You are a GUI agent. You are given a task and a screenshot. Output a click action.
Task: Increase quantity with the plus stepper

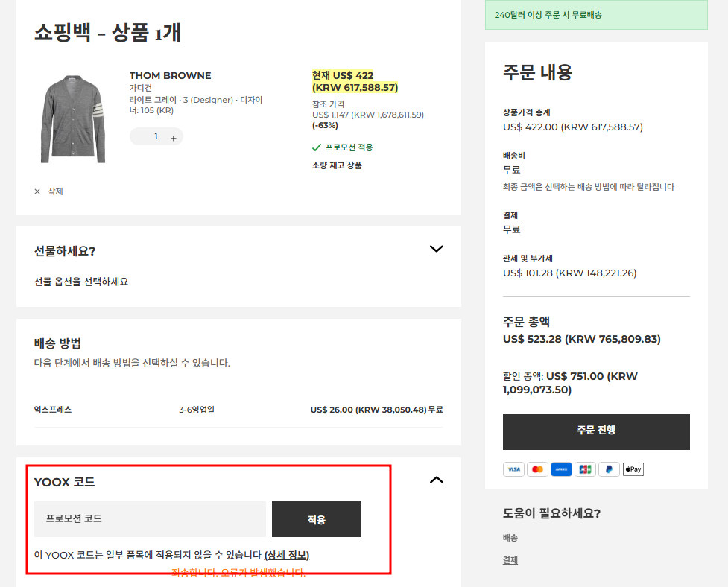(x=174, y=136)
